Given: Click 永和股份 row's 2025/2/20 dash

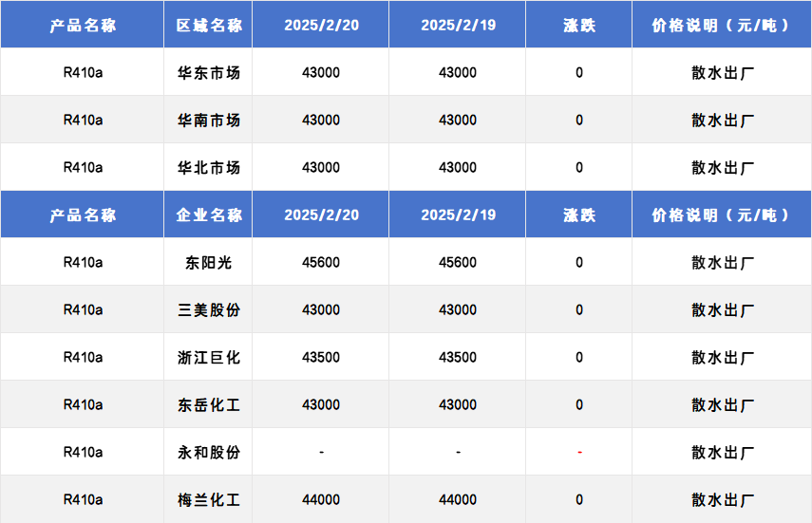Looking at the screenshot, I should pos(322,453).
